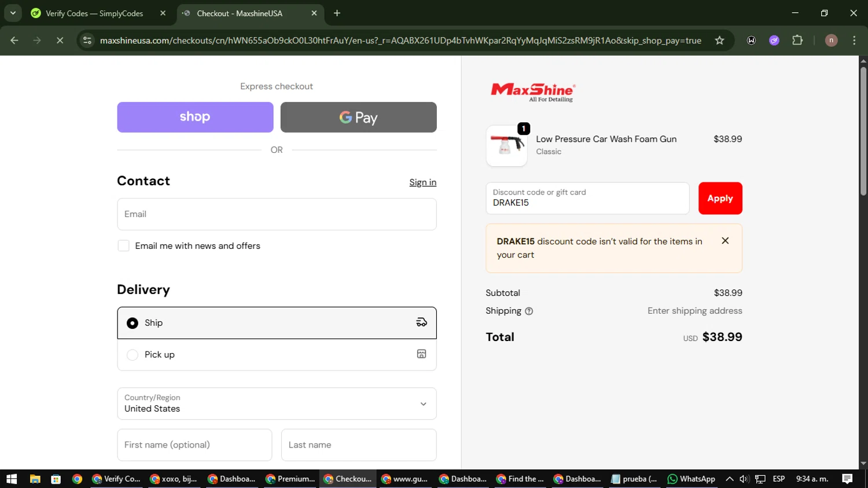Screen dimensions: 868x488
Task: Switch to the Premium... taskbar window
Action: (x=290, y=479)
